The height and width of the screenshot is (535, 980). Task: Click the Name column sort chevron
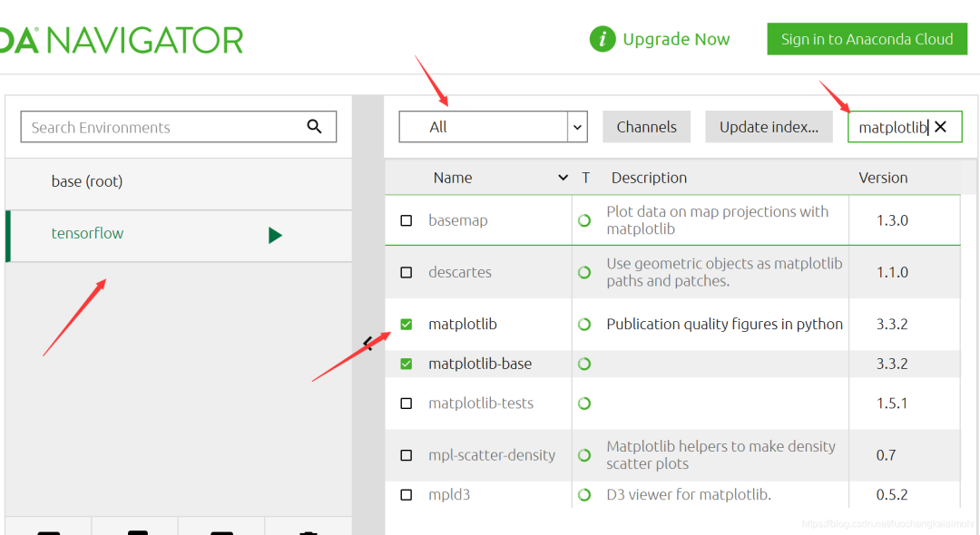pos(563,178)
